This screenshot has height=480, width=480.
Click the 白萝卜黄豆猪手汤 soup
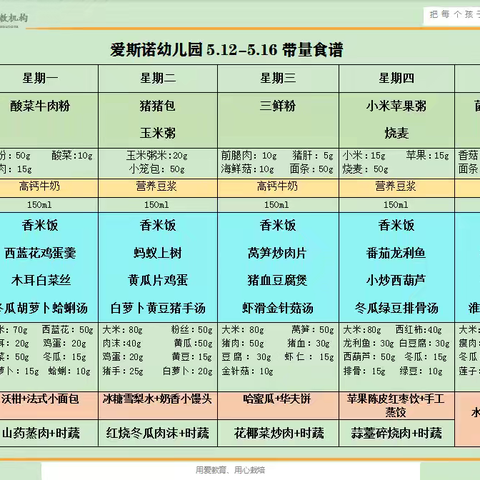tap(158, 308)
